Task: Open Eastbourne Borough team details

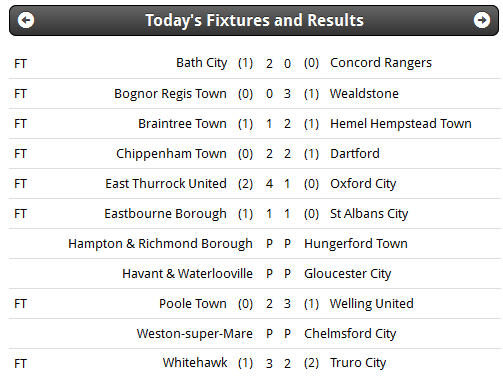Action: pos(165,214)
